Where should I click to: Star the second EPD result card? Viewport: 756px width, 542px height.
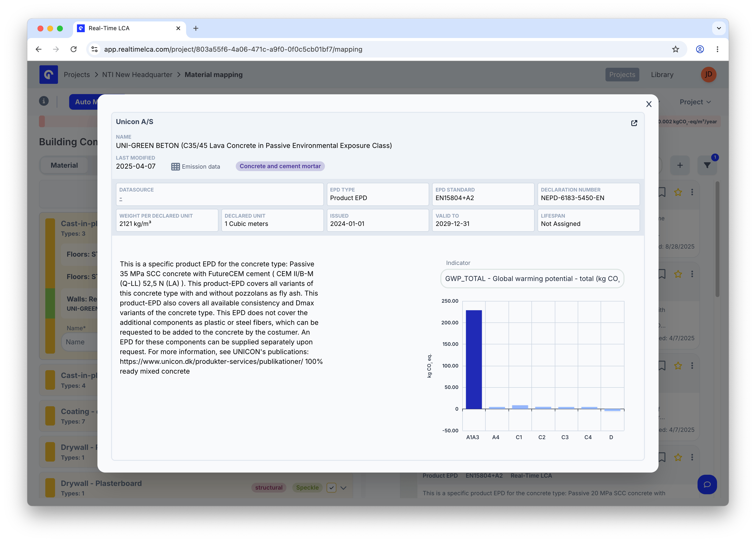point(678,274)
